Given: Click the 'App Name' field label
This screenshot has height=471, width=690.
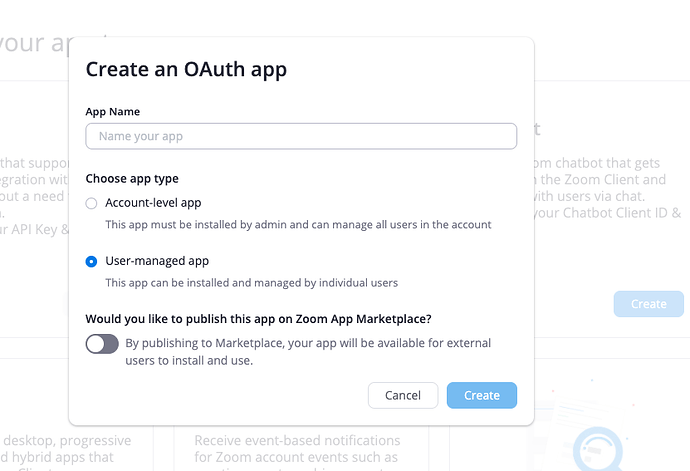Looking at the screenshot, I should [x=112, y=112].
